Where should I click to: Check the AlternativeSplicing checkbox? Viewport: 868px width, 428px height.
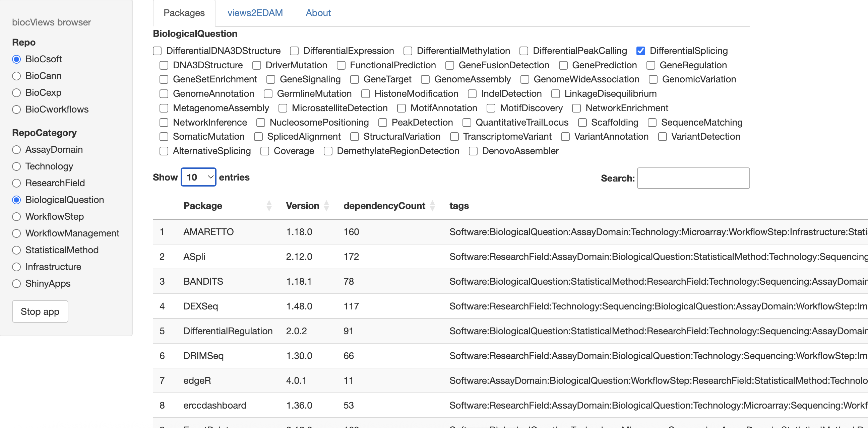coord(164,151)
